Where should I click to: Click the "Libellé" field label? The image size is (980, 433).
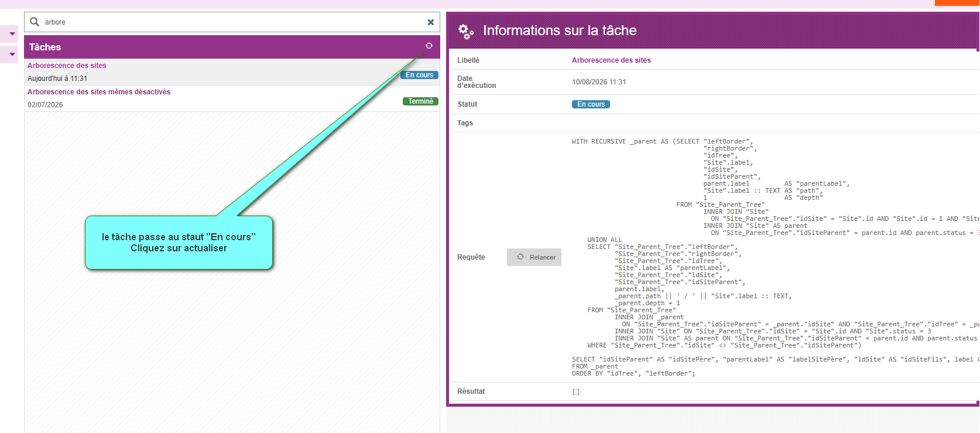468,60
